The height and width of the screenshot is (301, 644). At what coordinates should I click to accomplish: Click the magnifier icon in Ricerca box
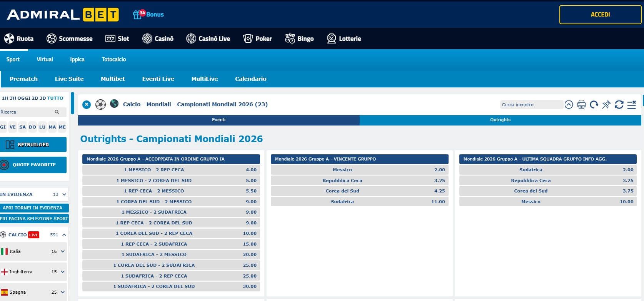[57, 112]
